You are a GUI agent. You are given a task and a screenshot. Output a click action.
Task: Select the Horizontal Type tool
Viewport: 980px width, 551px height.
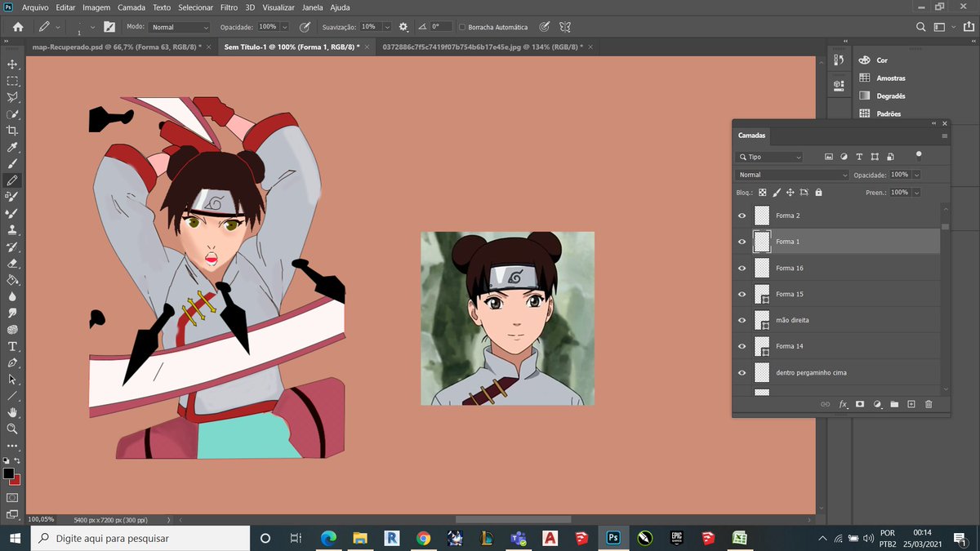tap(12, 346)
